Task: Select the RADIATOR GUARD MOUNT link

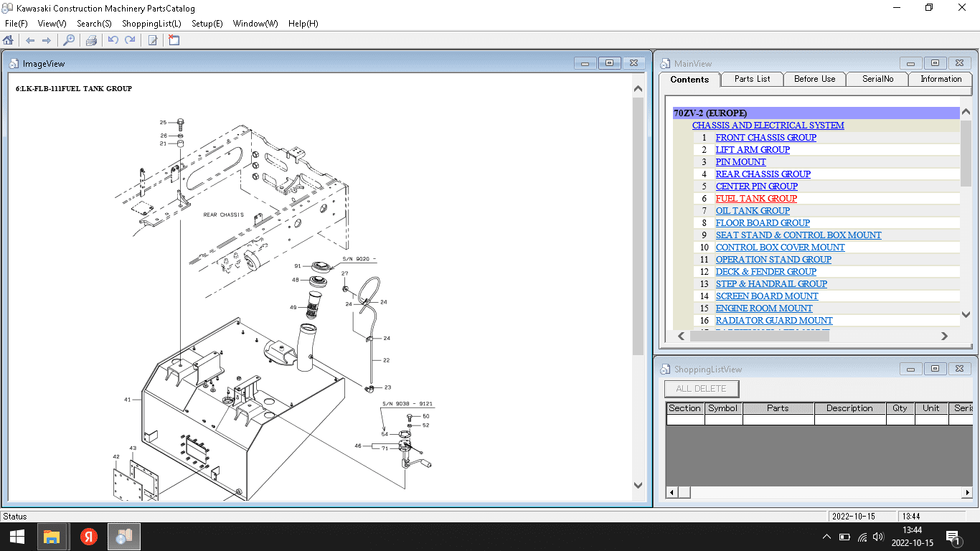Action: click(x=774, y=321)
